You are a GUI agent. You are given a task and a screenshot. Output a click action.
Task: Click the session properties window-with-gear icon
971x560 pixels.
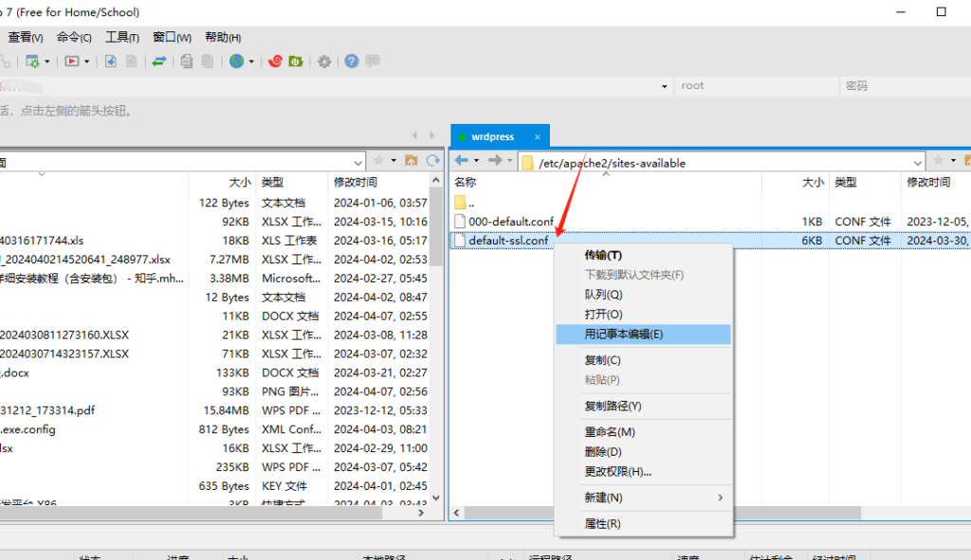(32, 62)
